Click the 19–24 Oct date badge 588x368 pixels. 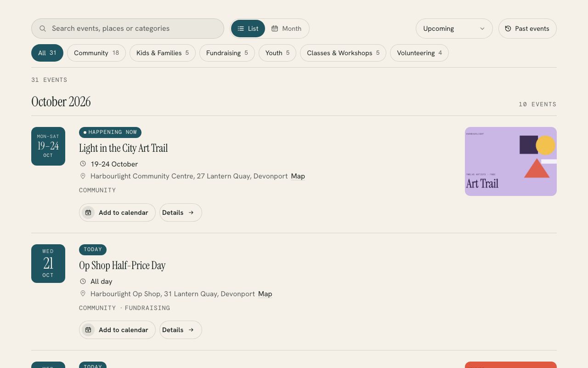click(48, 146)
